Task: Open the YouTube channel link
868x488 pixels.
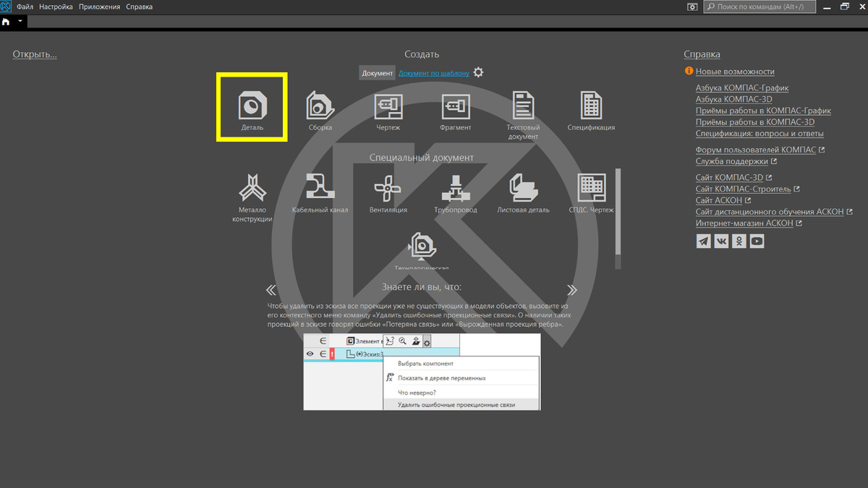Action: click(x=757, y=241)
